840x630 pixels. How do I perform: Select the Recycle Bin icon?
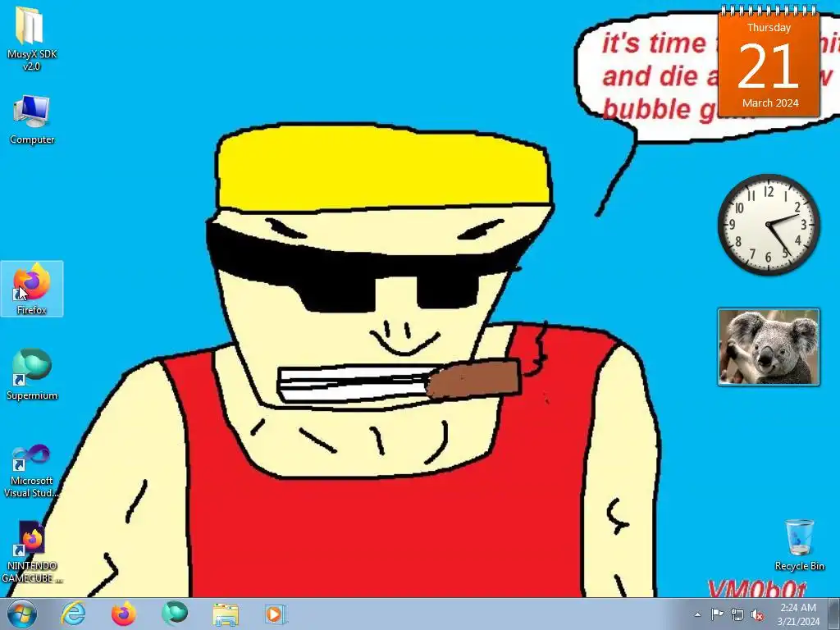pos(799,545)
